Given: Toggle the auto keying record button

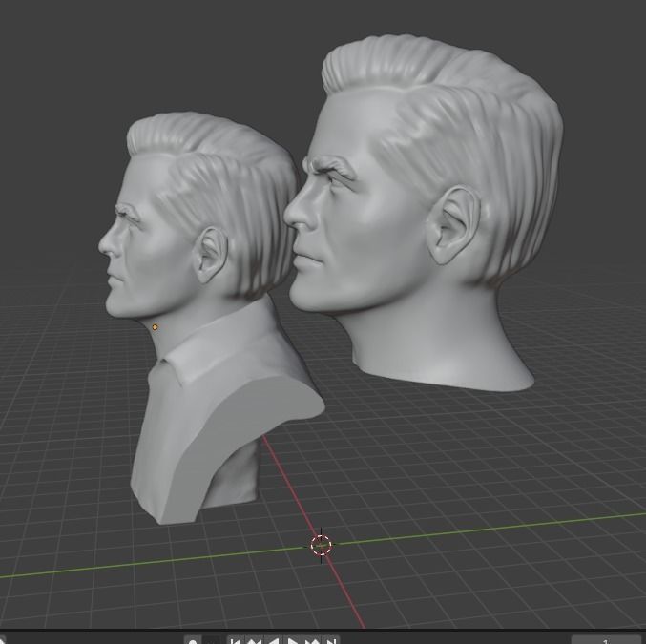Looking at the screenshot, I should 193,640.
